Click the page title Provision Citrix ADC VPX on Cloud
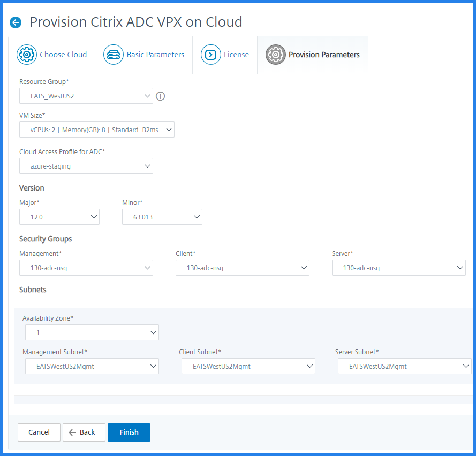 click(136, 22)
